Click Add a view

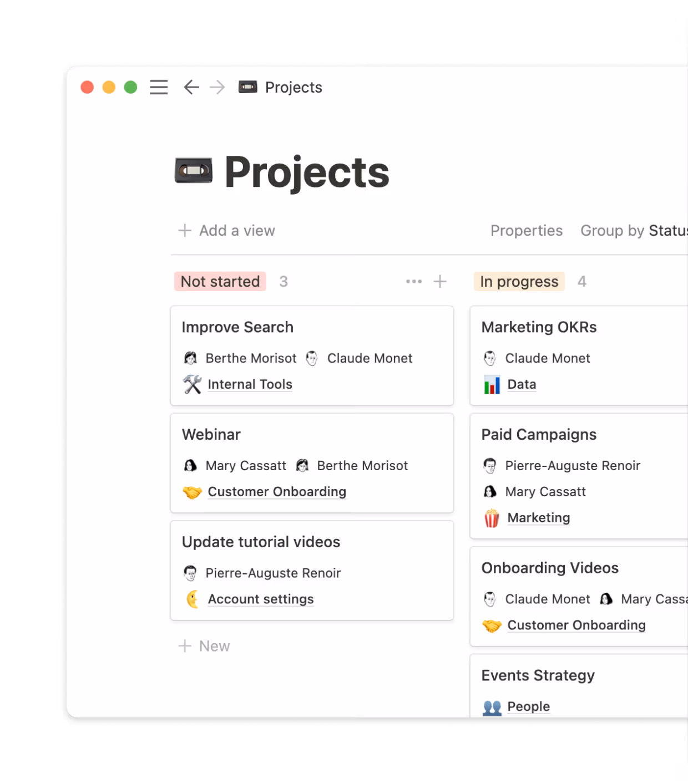(226, 231)
